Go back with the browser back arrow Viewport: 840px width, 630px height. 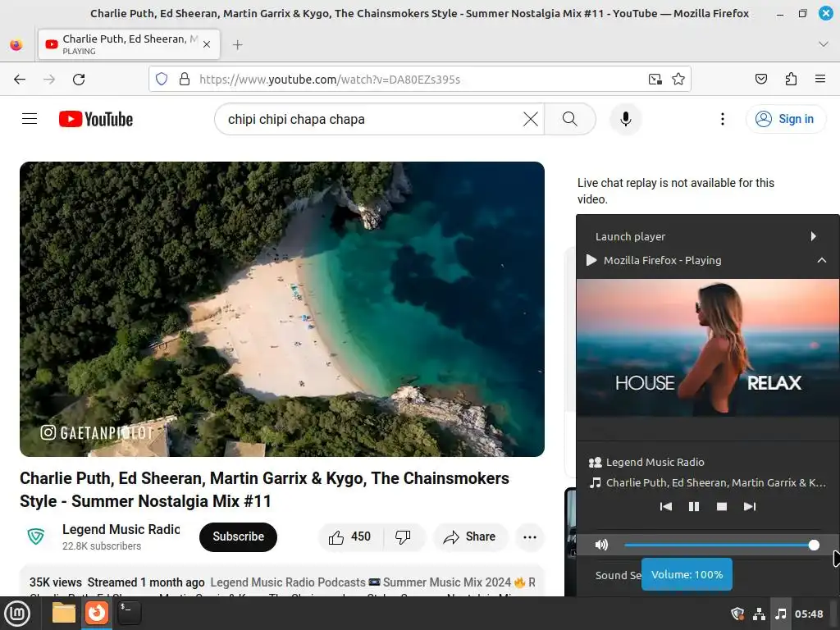click(x=20, y=80)
